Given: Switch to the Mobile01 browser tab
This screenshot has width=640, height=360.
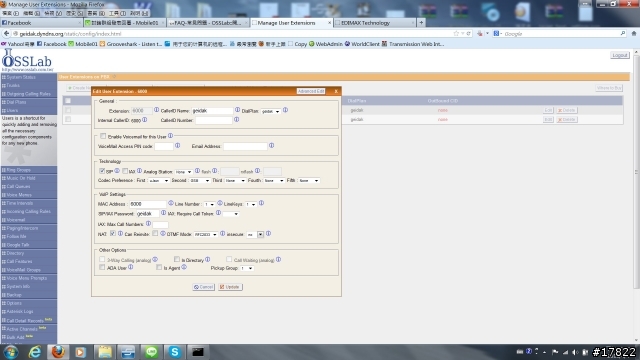Looking at the screenshot, I should [124, 23].
